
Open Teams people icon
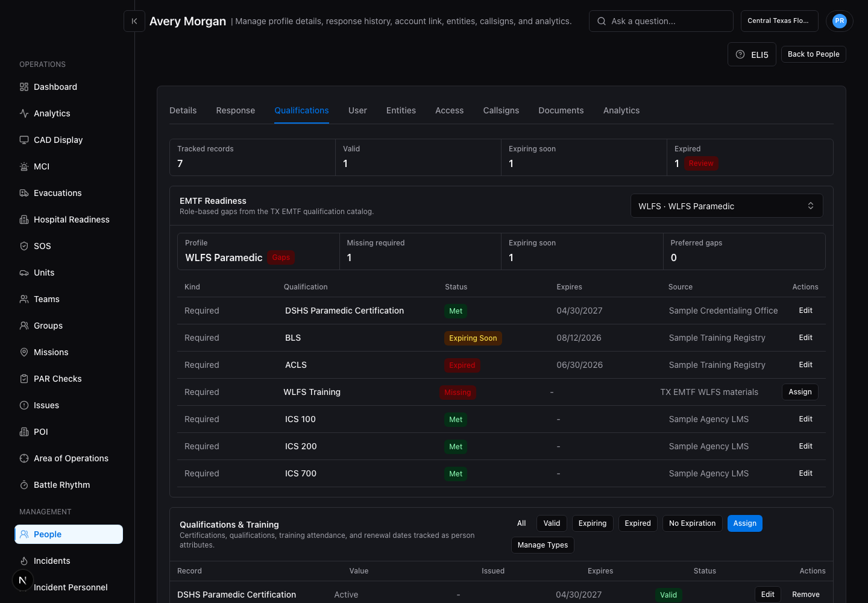pyautogui.click(x=24, y=299)
